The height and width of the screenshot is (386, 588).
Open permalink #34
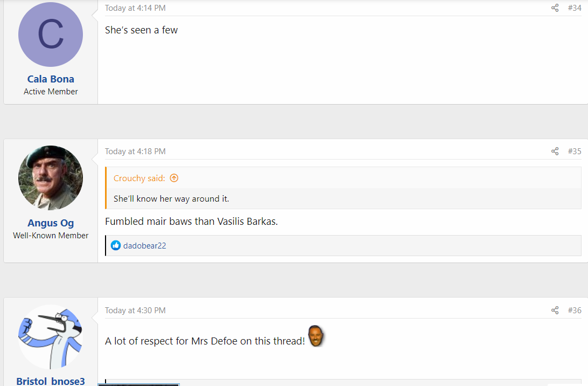click(574, 8)
